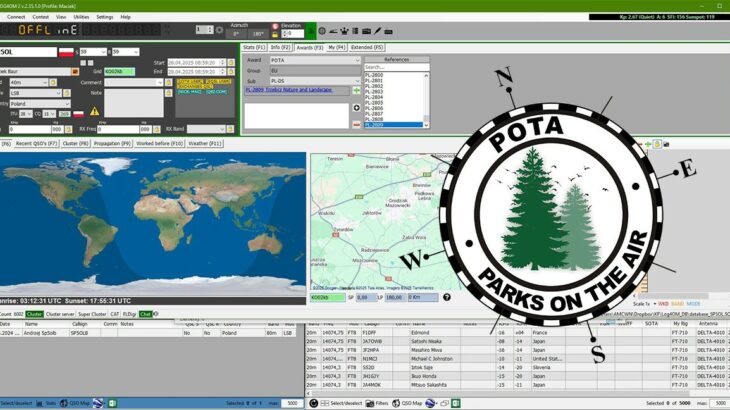The width and height of the screenshot is (730, 410).
Task: Open the RX Band dropdown
Action: [x=206, y=129]
